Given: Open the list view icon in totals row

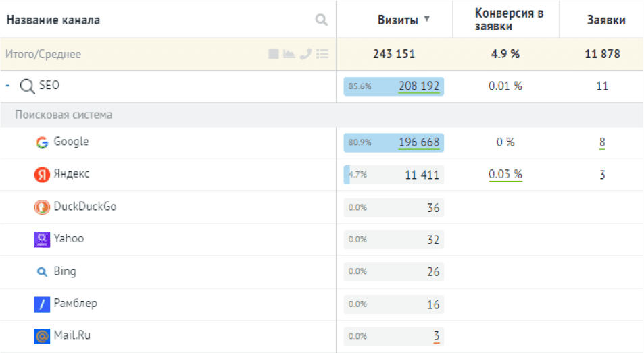Looking at the screenshot, I should tap(322, 54).
